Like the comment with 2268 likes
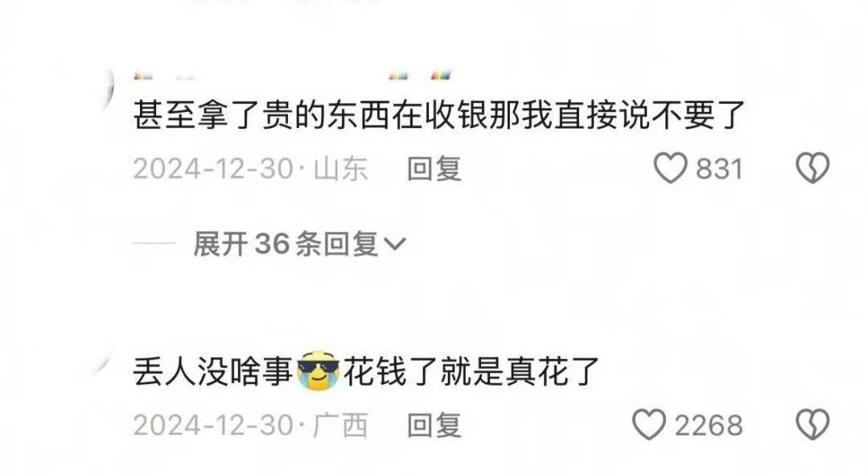Screen dimensions: 868x475 tap(648, 424)
